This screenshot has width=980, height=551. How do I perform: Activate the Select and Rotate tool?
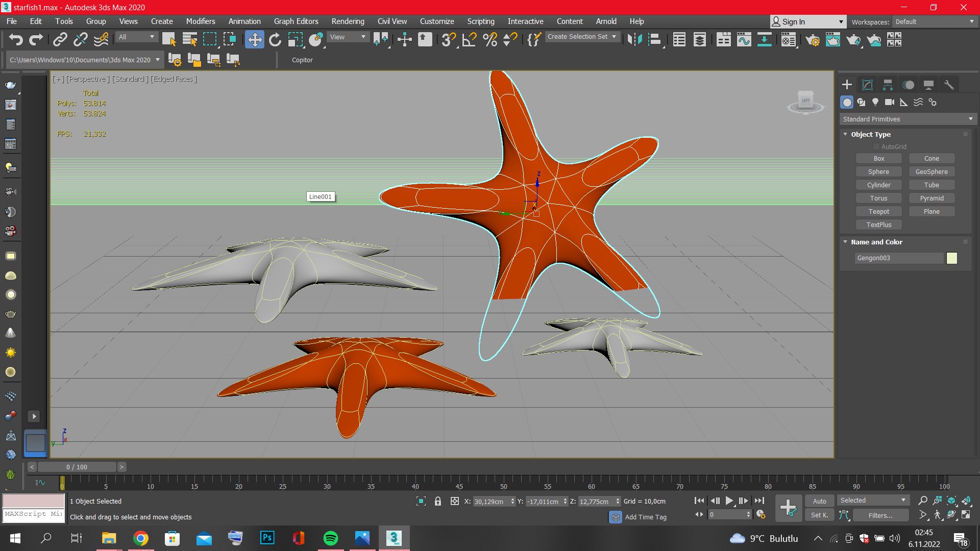point(275,39)
